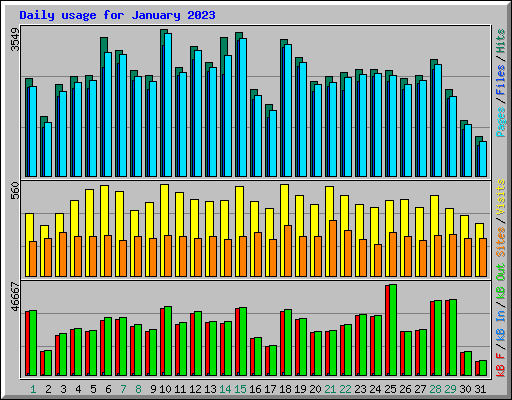Select day label 1 on the axis
The height and width of the screenshot is (400, 512).
tap(33, 389)
